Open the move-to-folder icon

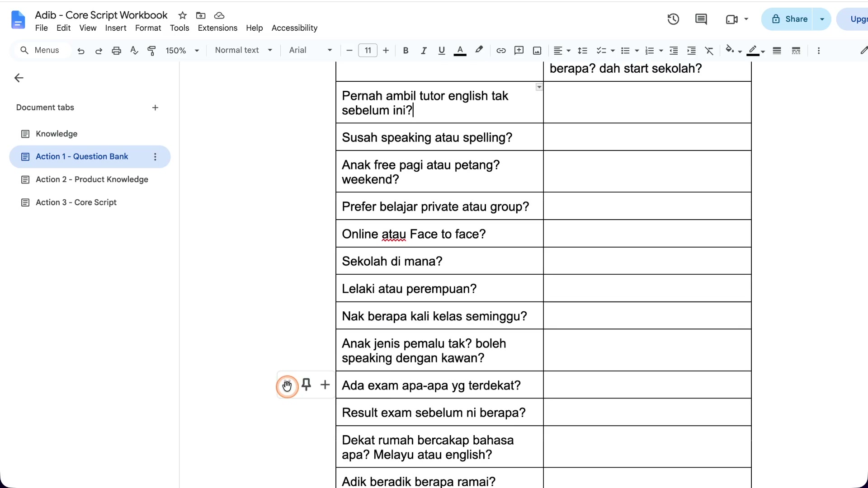pyautogui.click(x=201, y=15)
